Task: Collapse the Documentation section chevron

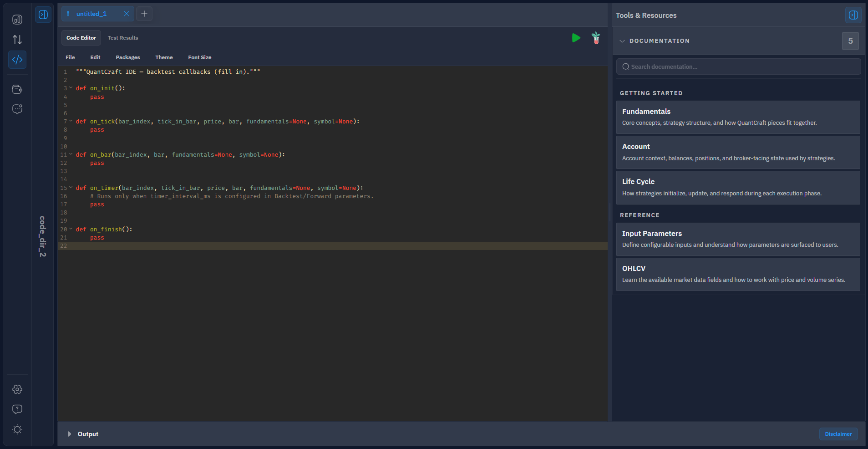Action: 622,41
